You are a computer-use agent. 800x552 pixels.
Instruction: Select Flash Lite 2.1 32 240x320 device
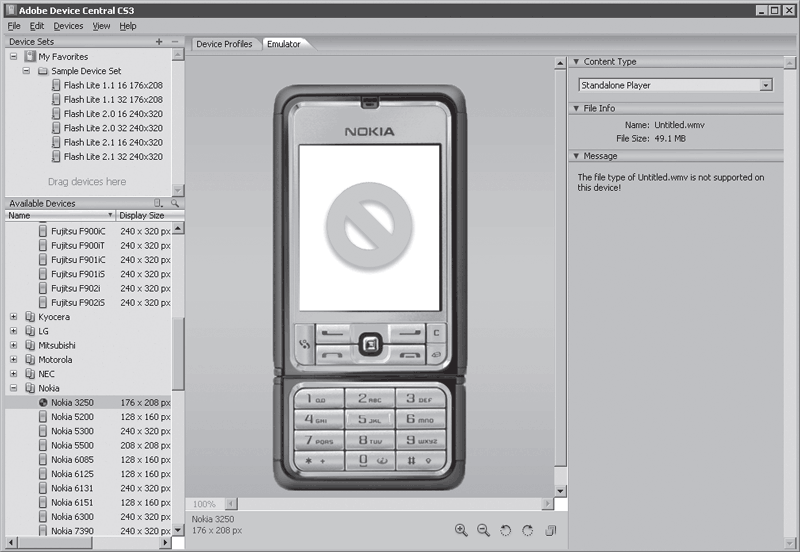(x=107, y=156)
